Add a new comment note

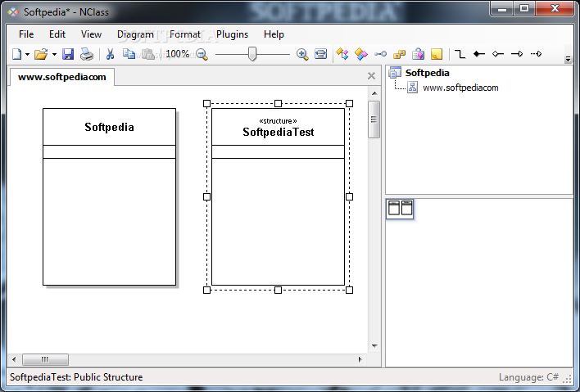(437, 54)
